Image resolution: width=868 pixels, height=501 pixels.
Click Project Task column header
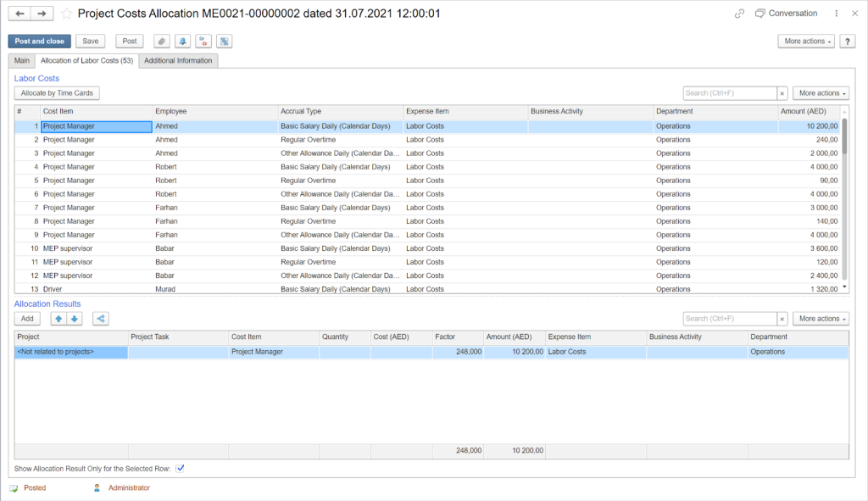[x=178, y=337]
